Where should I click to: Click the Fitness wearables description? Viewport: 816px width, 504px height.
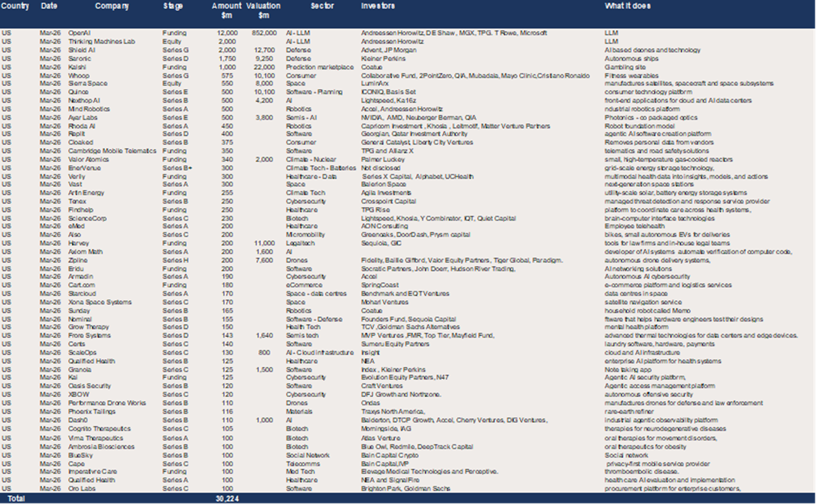click(631, 76)
